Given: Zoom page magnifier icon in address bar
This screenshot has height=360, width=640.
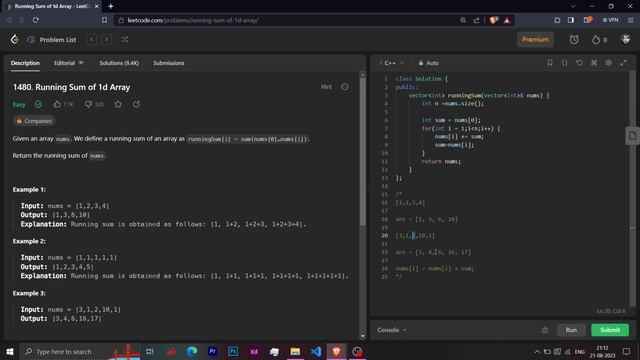Looking at the screenshot, I should tap(463, 20).
